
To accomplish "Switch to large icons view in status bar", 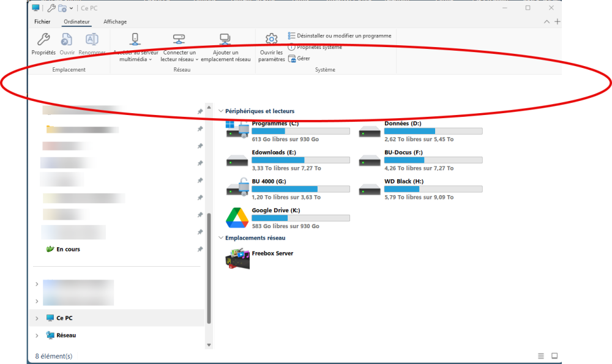I will [x=554, y=356].
